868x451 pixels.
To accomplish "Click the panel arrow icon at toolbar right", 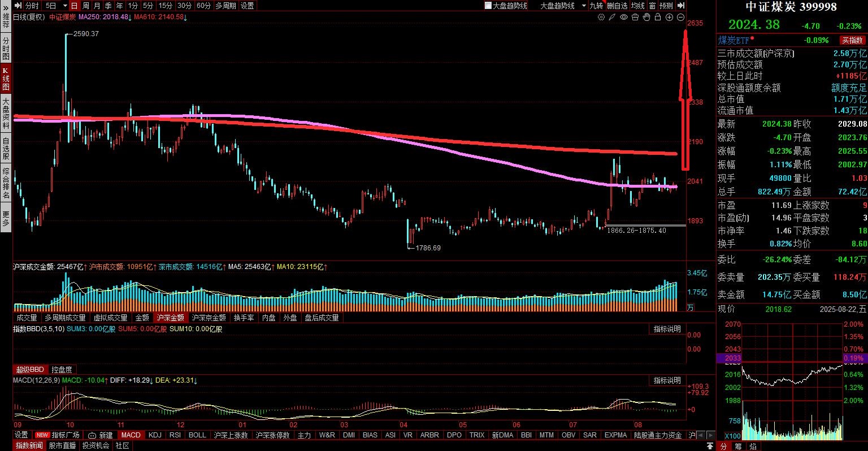I will click(x=681, y=6).
